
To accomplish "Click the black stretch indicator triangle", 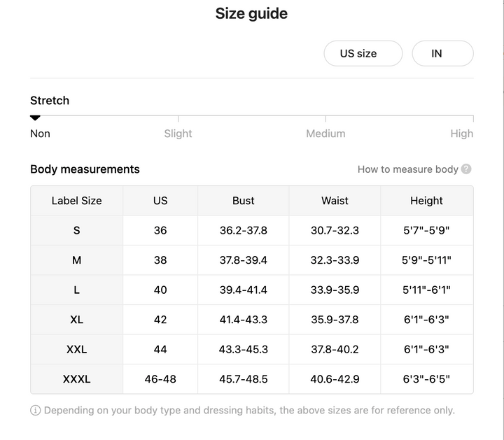I will [35, 118].
